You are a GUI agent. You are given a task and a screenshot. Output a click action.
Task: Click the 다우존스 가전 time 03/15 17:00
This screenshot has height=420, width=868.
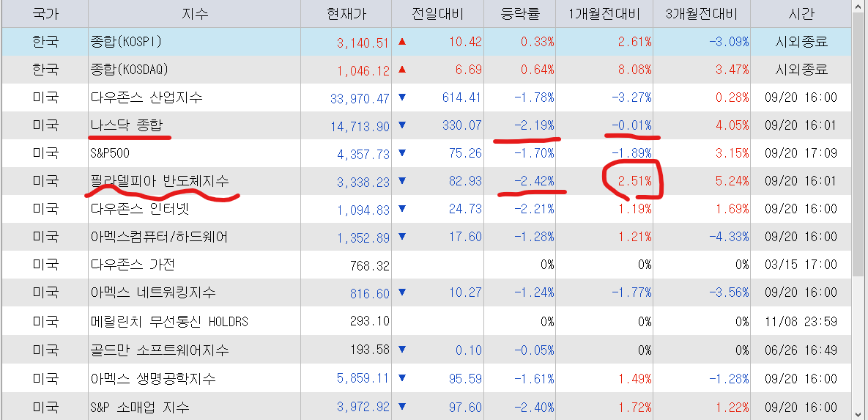(x=801, y=265)
